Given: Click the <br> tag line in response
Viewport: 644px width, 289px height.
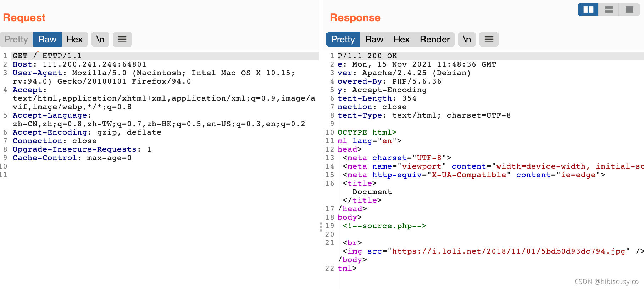Looking at the screenshot, I should pyautogui.click(x=352, y=243).
